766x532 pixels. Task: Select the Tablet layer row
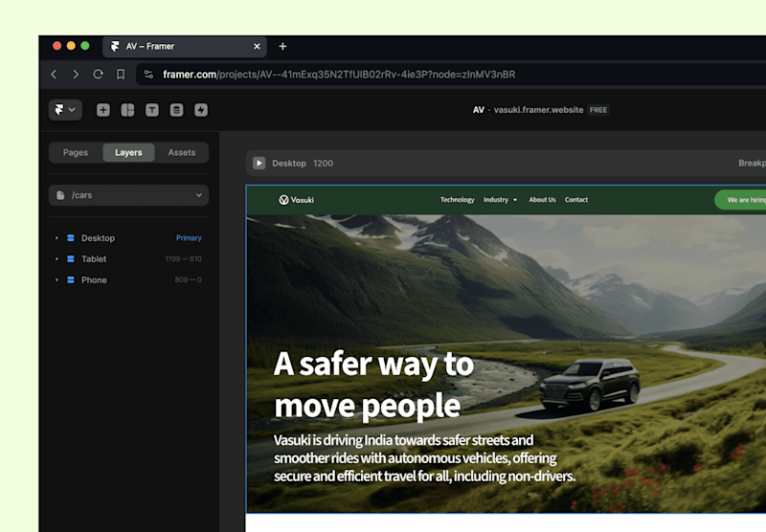pos(128,259)
